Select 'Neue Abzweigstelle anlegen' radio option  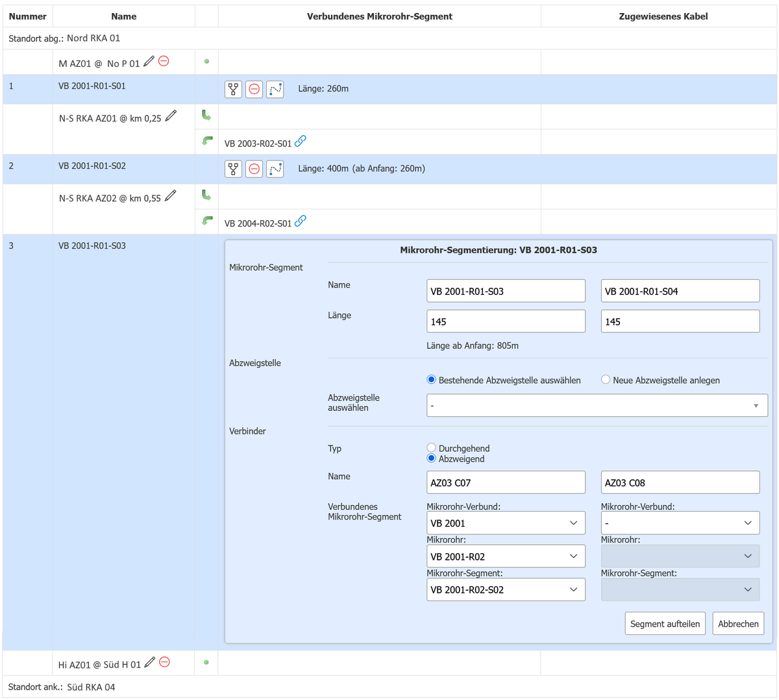pyautogui.click(x=606, y=380)
